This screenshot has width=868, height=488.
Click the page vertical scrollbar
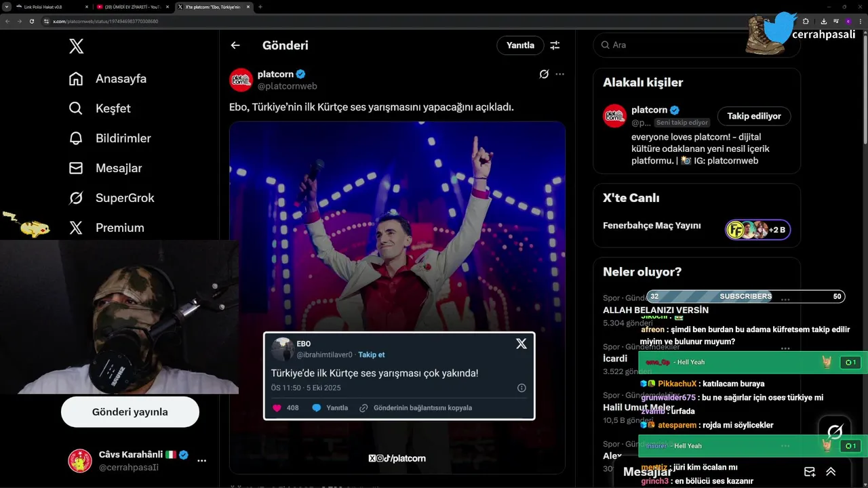pos(865,88)
